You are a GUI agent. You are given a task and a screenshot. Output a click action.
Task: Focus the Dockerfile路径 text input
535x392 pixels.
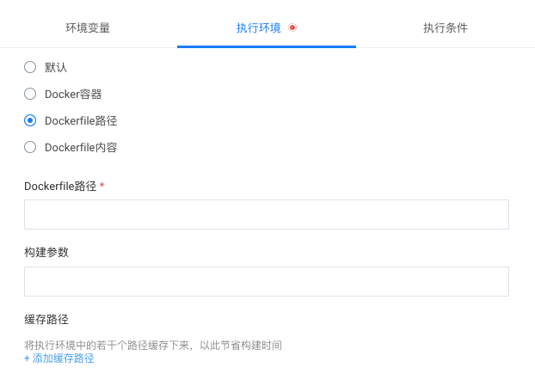coord(267,215)
